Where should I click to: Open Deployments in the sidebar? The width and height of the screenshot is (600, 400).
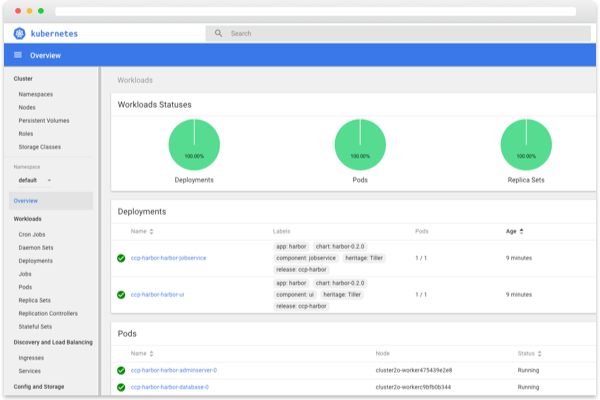click(36, 261)
